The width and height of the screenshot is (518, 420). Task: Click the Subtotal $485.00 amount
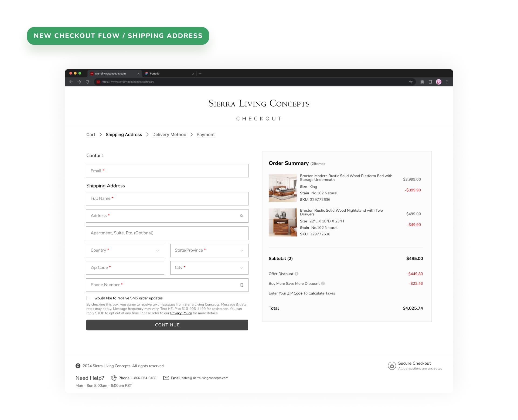(x=415, y=259)
